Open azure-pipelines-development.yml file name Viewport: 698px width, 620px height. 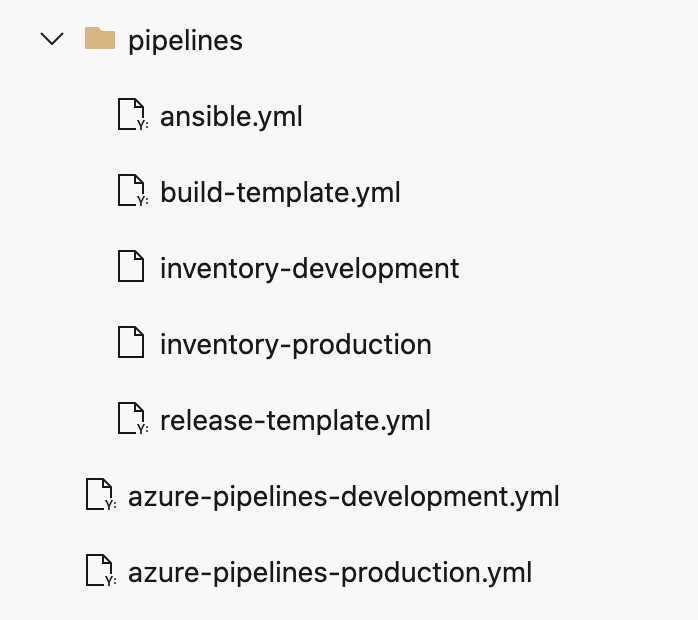click(x=343, y=497)
